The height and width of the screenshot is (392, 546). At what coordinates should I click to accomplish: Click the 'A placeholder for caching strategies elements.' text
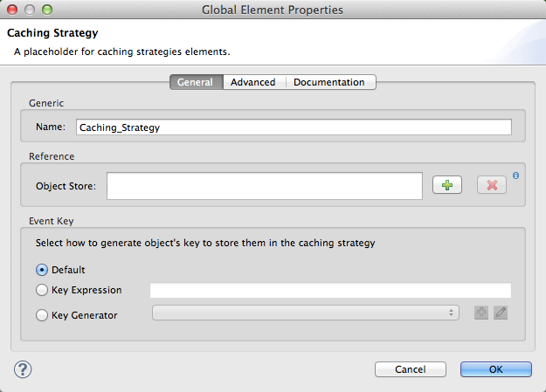point(122,52)
